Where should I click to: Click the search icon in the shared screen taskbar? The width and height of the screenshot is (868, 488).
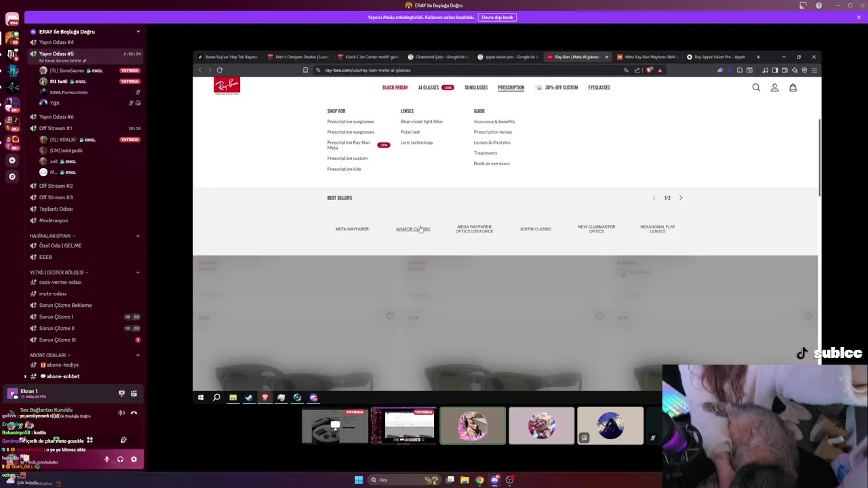coord(216,398)
